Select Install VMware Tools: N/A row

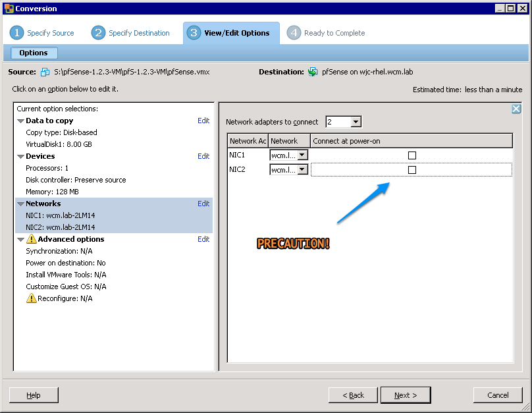point(66,275)
